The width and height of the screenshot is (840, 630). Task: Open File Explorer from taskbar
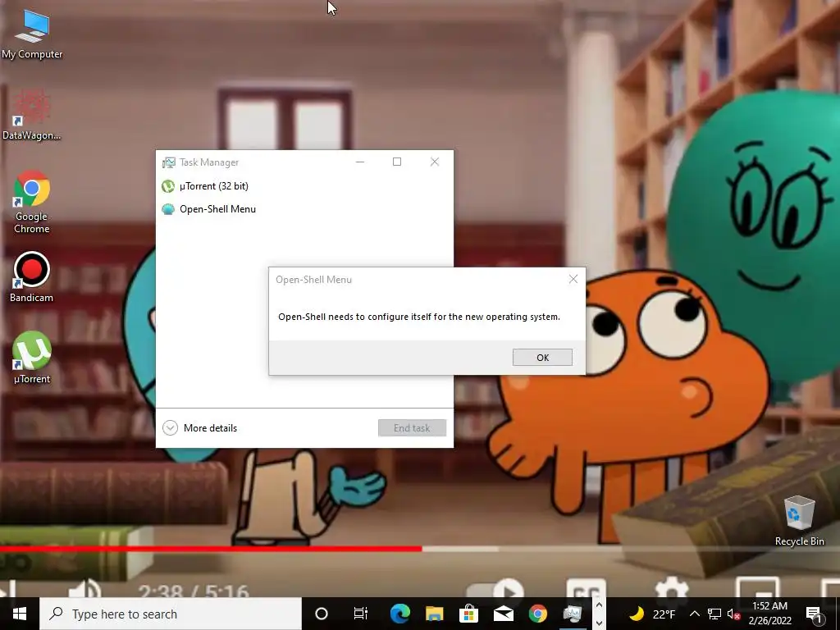(x=435, y=614)
